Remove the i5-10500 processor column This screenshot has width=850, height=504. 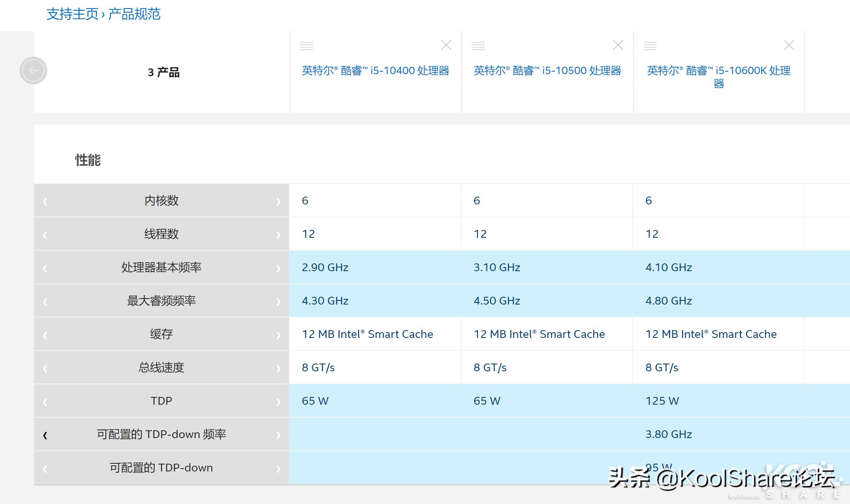(x=618, y=45)
